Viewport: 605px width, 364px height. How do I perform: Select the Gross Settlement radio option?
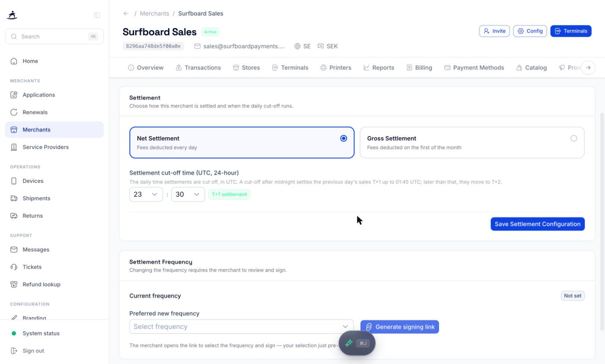(x=573, y=138)
